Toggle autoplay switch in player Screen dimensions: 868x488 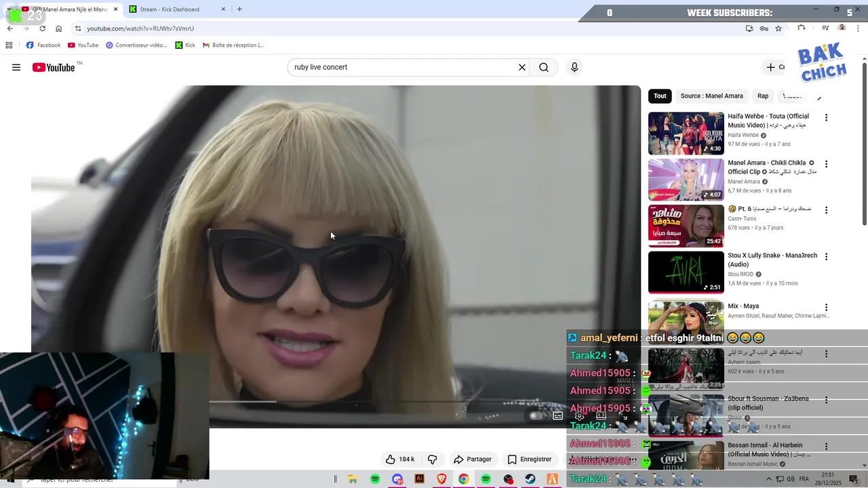(536, 415)
